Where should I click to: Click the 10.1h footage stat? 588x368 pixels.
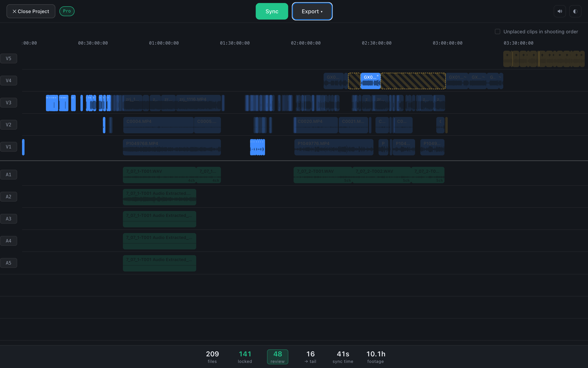(376, 357)
